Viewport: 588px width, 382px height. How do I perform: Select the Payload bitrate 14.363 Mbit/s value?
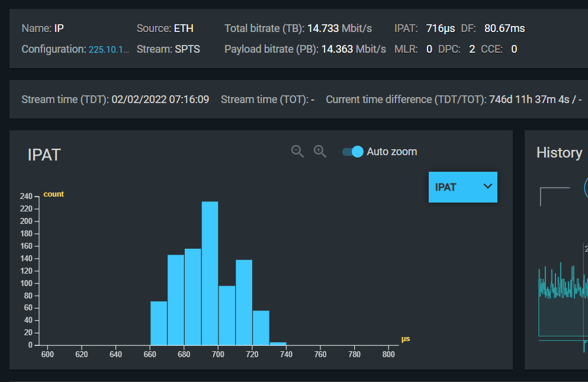coord(354,49)
